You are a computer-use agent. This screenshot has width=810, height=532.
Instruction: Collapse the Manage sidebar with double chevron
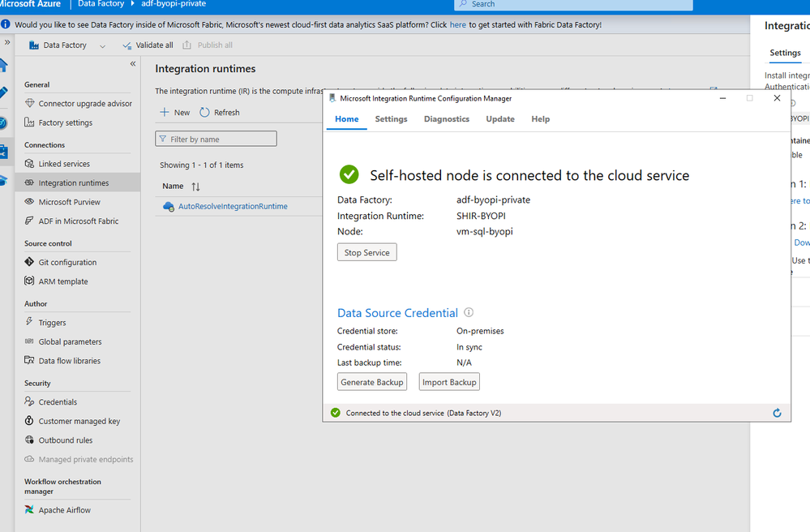[133, 64]
